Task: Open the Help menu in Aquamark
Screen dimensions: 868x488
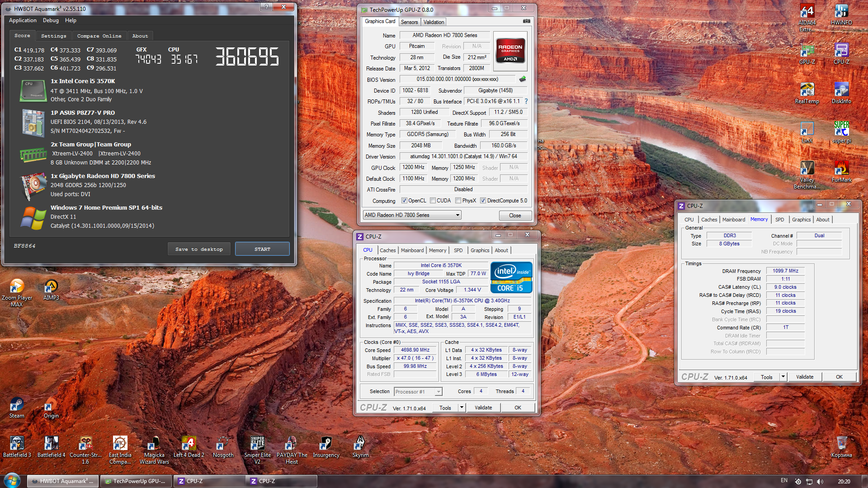Action: point(71,20)
